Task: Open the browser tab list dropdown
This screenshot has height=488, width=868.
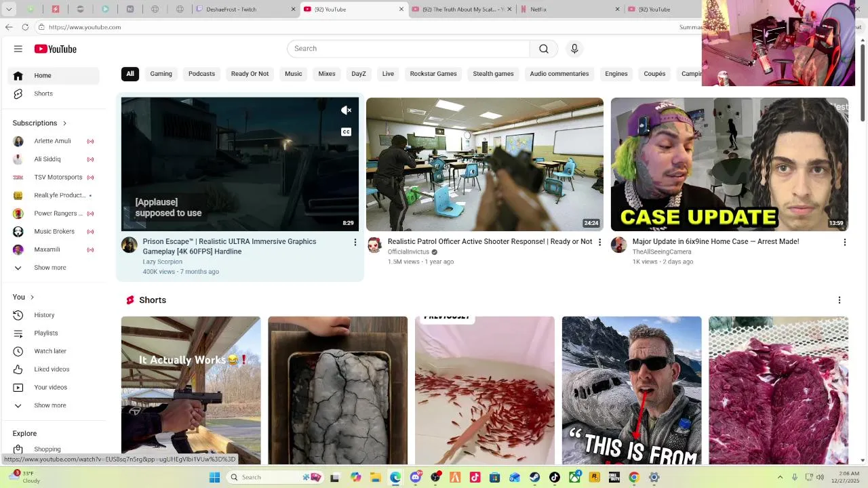Action: (9, 9)
